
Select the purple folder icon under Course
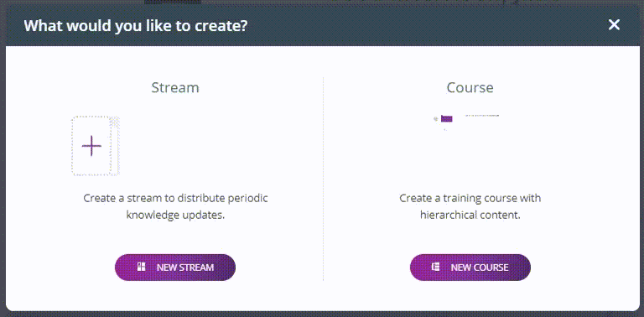point(446,119)
